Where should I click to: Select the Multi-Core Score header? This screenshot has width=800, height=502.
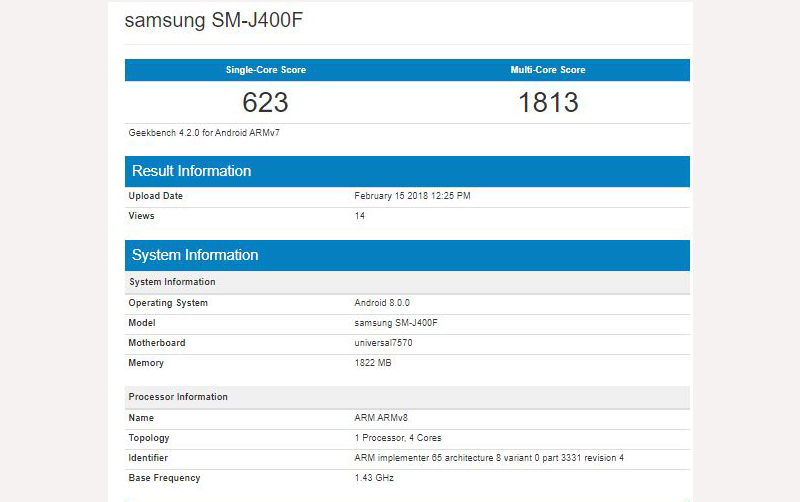pyautogui.click(x=548, y=70)
